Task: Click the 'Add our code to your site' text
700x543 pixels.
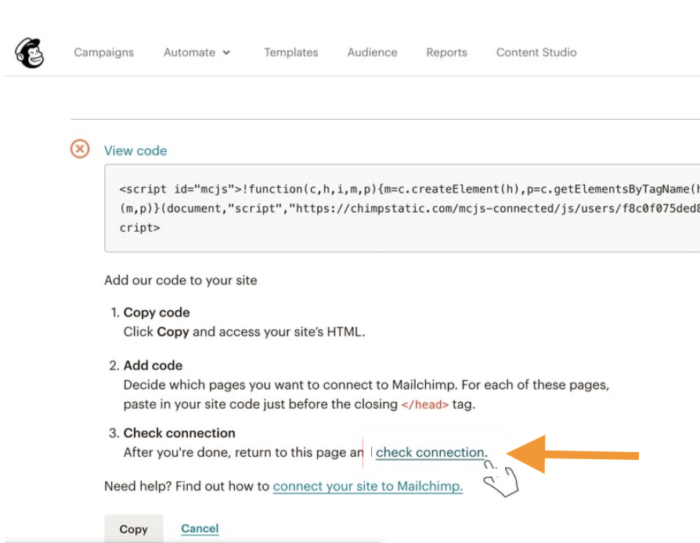Action: tap(180, 280)
